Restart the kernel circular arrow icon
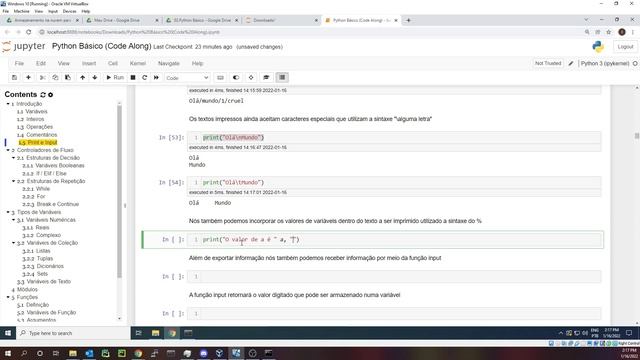 (144, 78)
